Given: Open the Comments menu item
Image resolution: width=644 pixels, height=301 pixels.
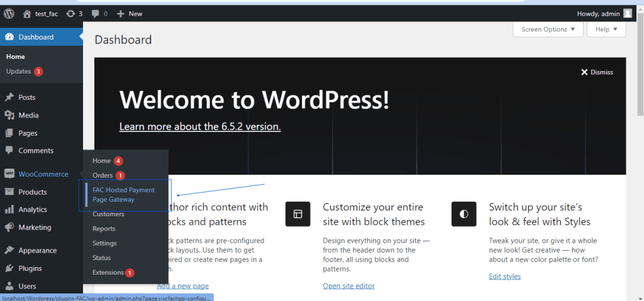Looking at the screenshot, I should [x=36, y=151].
